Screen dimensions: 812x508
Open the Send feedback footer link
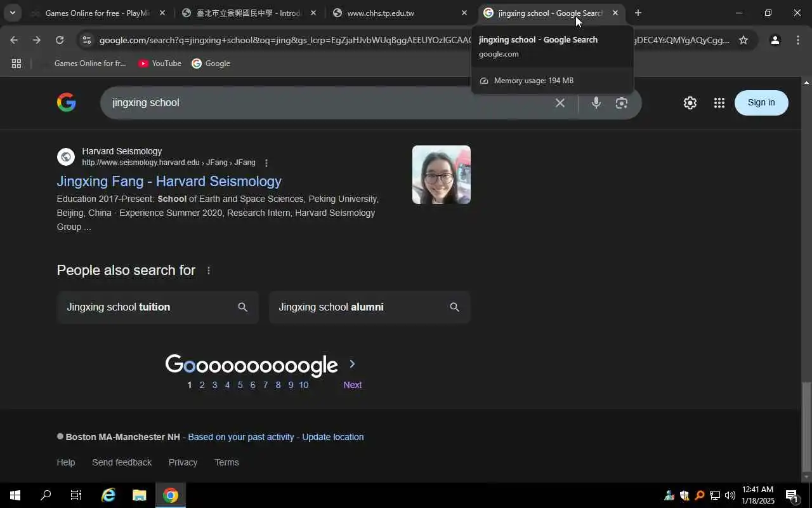pos(122,462)
